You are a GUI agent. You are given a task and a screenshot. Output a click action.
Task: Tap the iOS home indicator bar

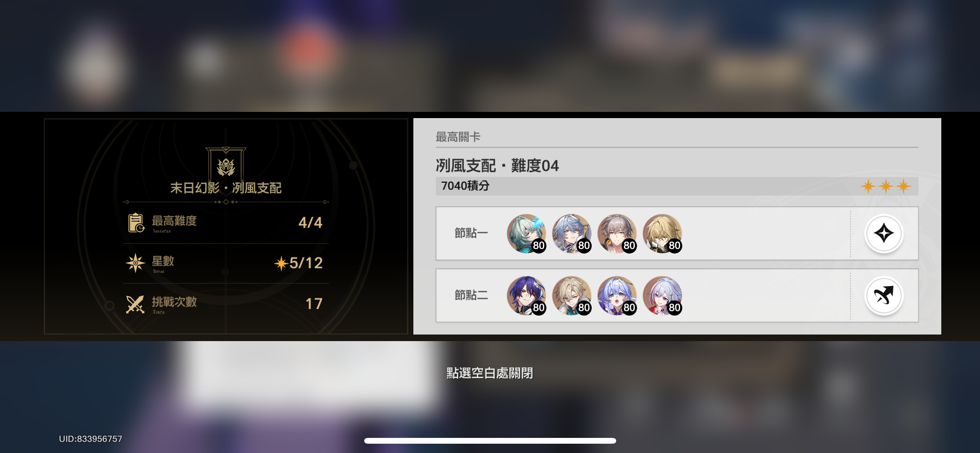(490, 441)
